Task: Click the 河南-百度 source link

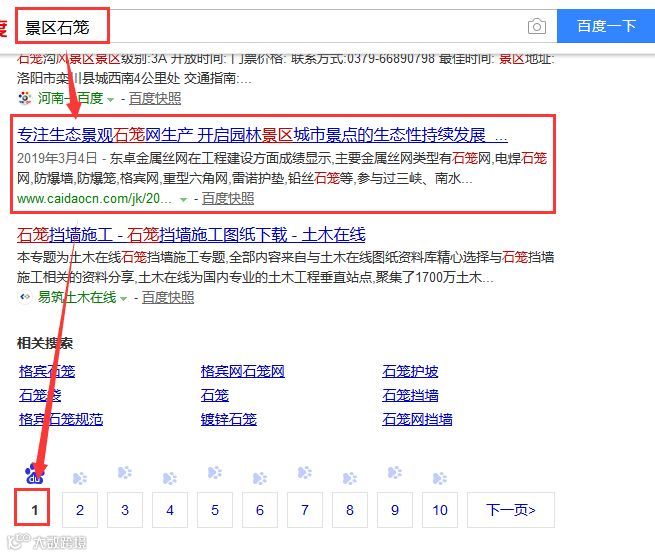Action: coord(71,99)
